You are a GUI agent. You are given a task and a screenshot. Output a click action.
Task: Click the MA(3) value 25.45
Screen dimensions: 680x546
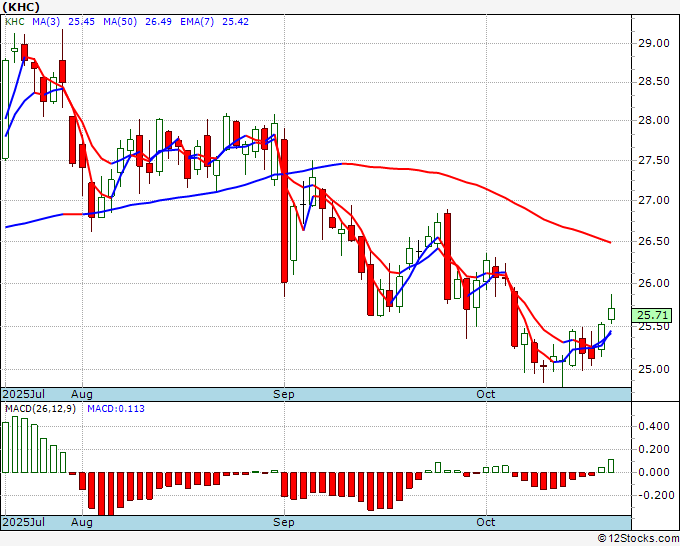pos(82,22)
